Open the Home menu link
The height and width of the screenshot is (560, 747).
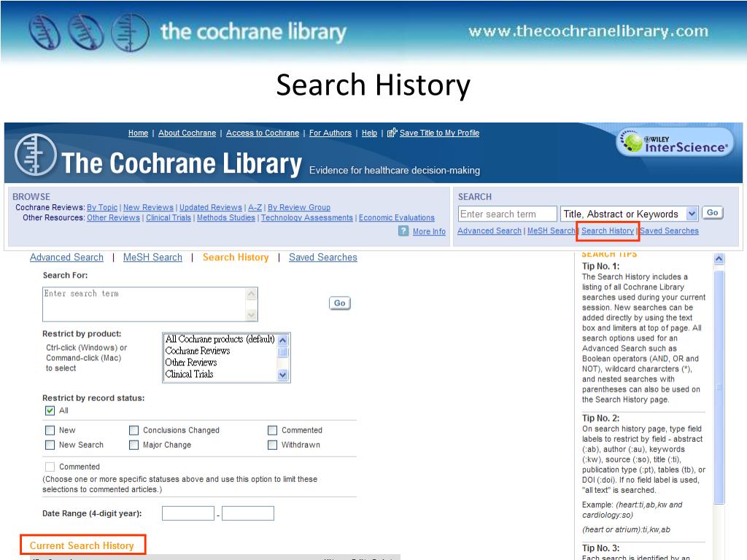coord(138,133)
